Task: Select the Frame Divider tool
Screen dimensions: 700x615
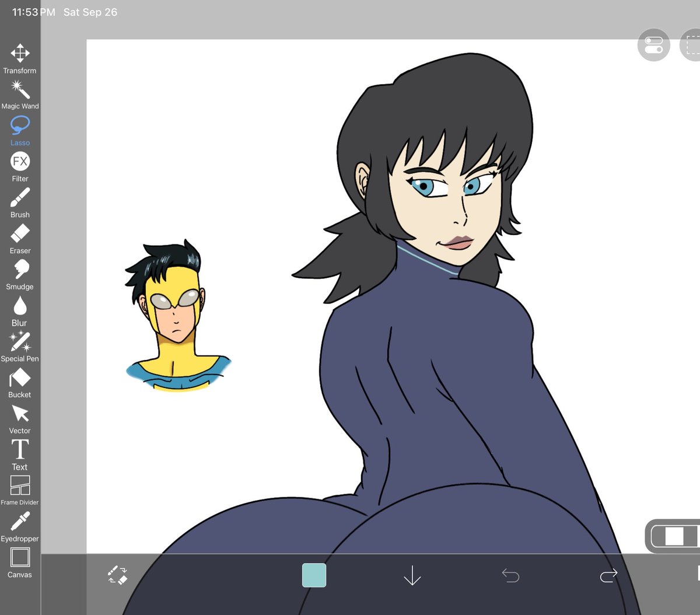Action: 20,490
